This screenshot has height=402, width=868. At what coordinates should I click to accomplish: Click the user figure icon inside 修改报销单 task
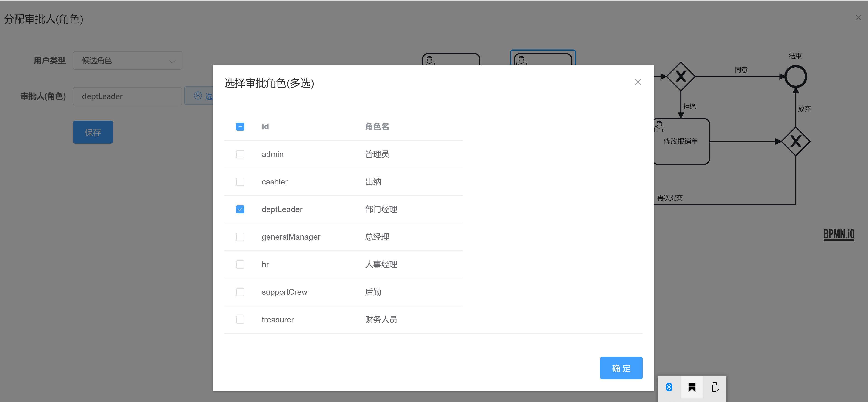click(659, 126)
